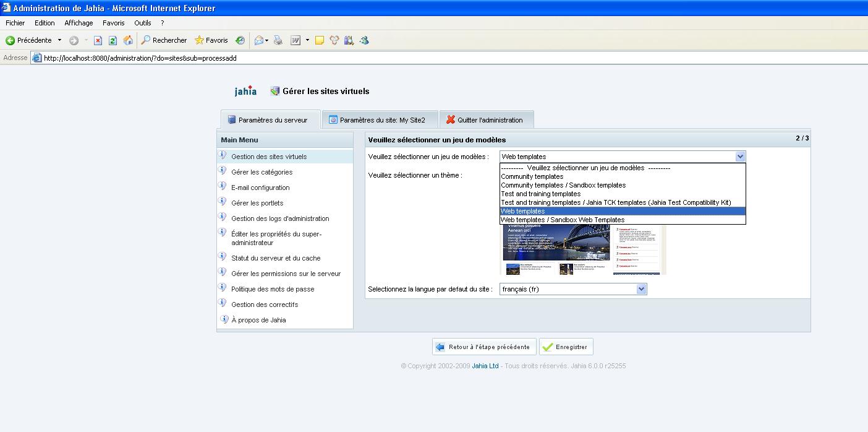Select Jahia TCK templates option
Image resolution: width=868 pixels, height=432 pixels.
pyautogui.click(x=623, y=202)
